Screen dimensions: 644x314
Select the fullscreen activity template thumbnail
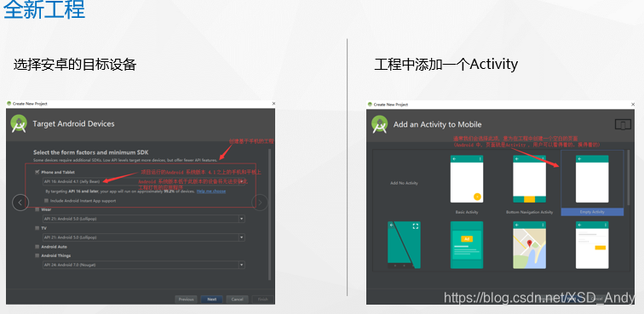404,244
